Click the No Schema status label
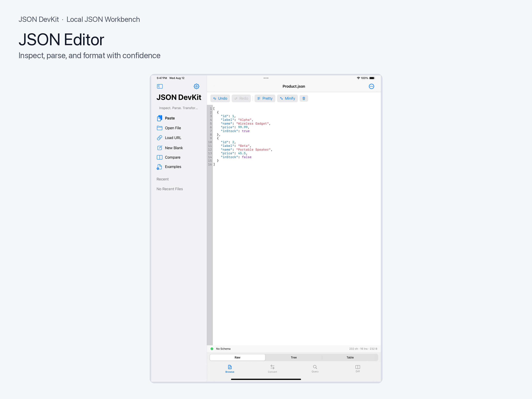532x399 pixels. 223,349
